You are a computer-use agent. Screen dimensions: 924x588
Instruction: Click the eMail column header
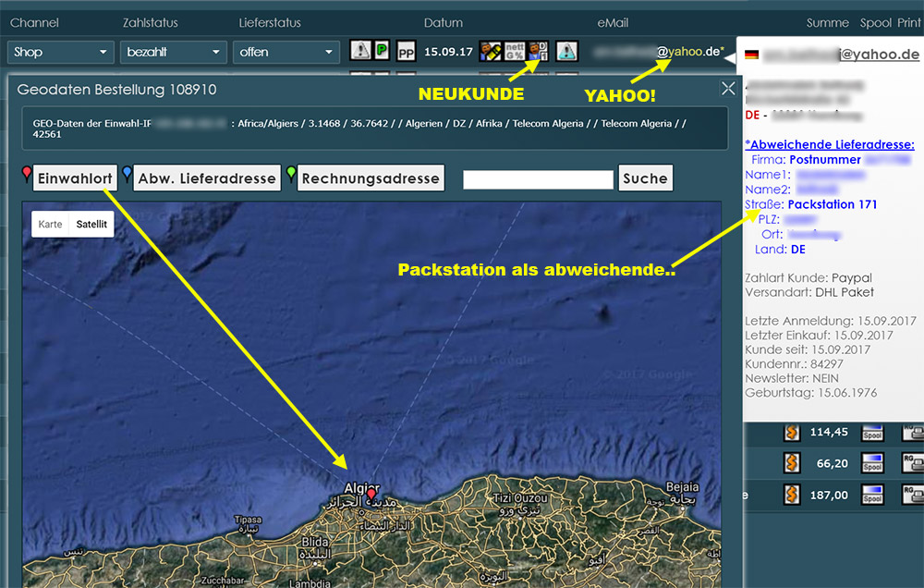[613, 23]
